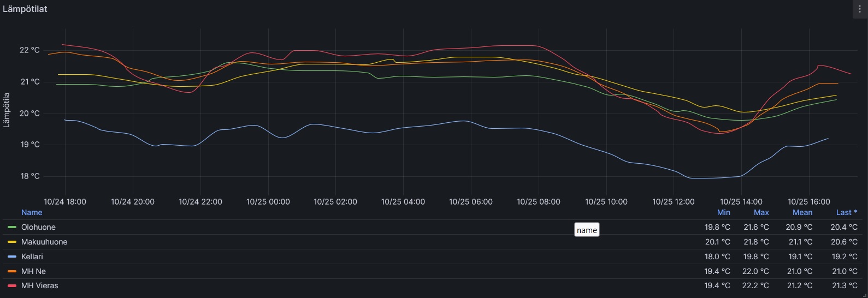Image resolution: width=868 pixels, height=298 pixels.
Task: Change the MH Ne orange series color
Action: click(12, 271)
